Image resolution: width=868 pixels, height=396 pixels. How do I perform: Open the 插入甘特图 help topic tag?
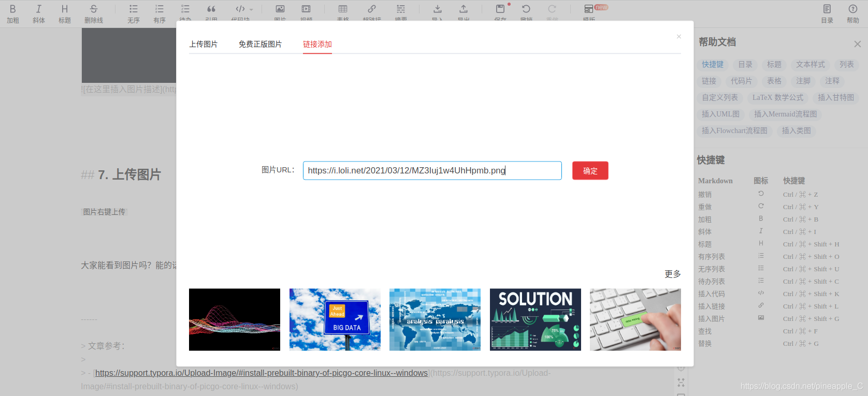pos(836,98)
